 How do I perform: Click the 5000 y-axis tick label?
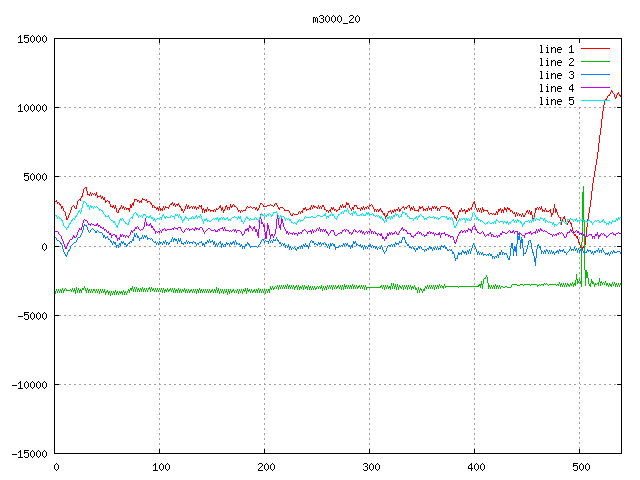click(x=35, y=177)
